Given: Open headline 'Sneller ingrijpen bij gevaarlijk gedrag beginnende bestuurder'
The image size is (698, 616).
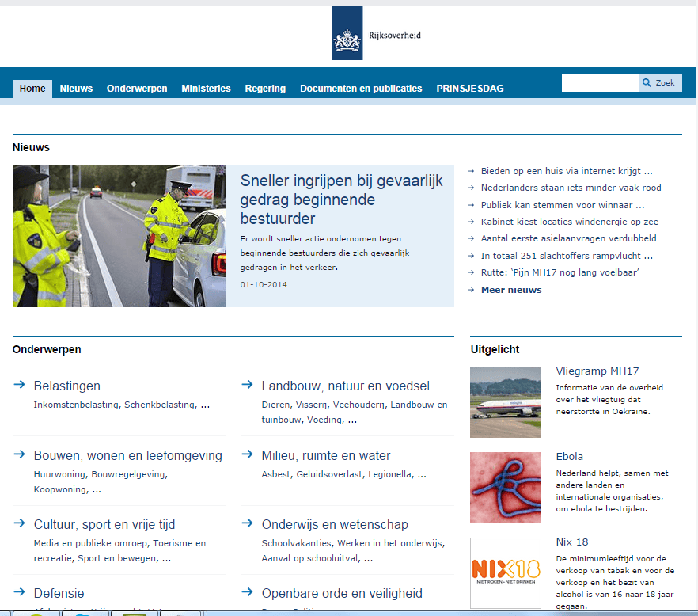Looking at the screenshot, I should 341,200.
